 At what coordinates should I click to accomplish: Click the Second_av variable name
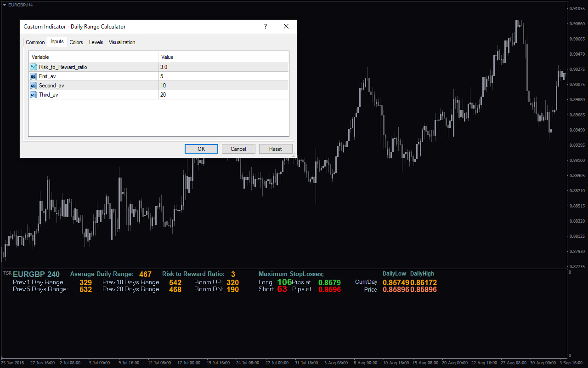pos(51,86)
